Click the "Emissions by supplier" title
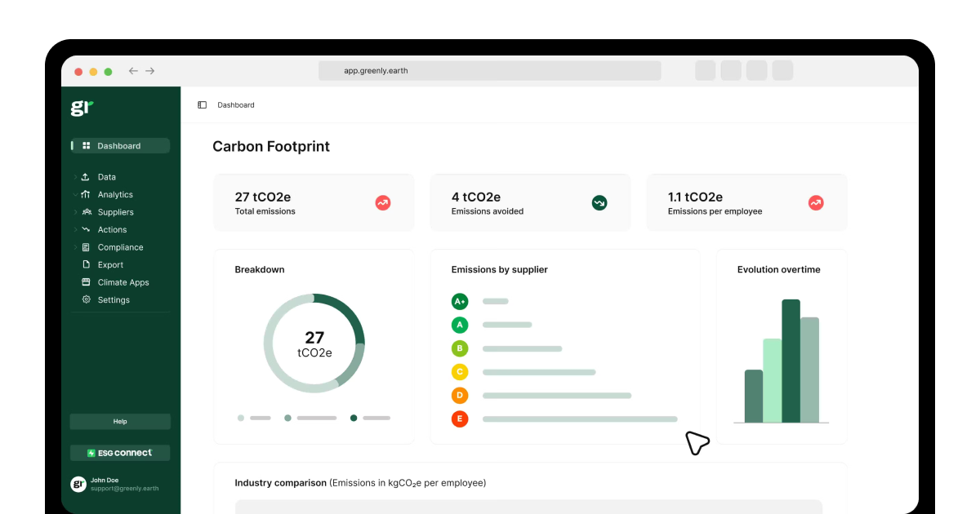980x514 pixels. [500, 269]
